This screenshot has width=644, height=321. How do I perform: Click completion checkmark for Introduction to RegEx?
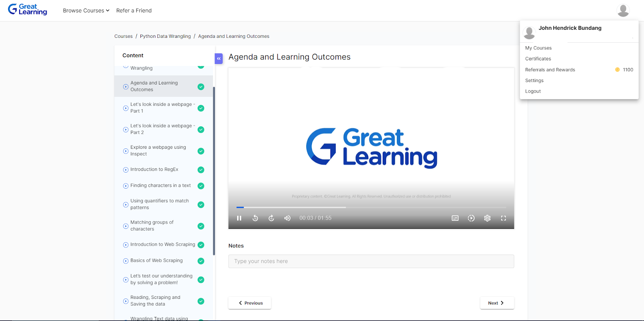click(201, 170)
